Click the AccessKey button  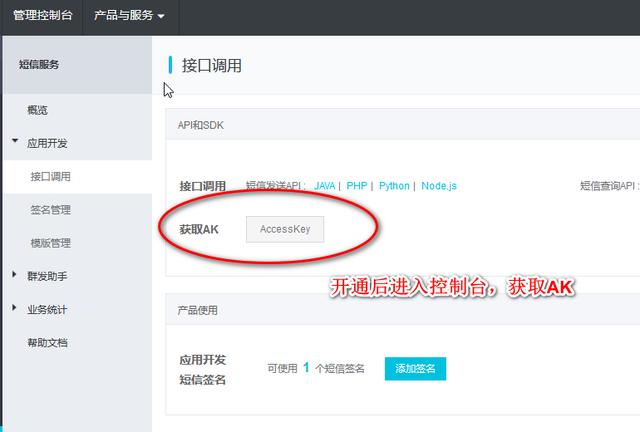click(285, 229)
